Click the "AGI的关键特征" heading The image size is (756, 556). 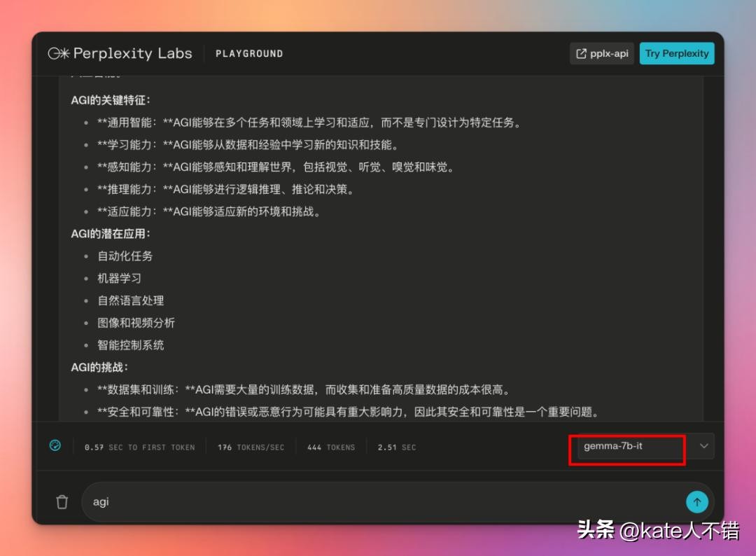pyautogui.click(x=111, y=100)
